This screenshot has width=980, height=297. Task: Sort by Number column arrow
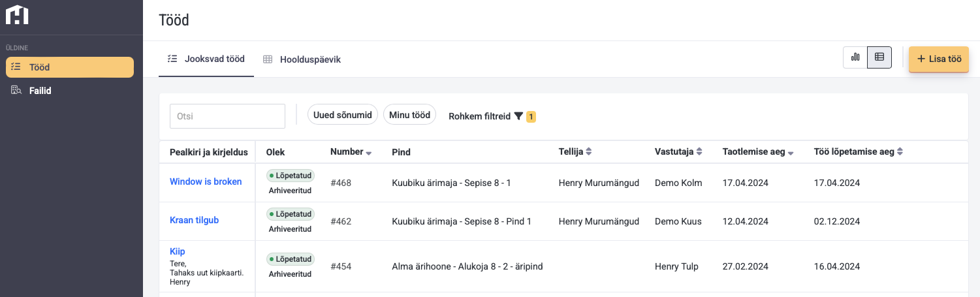click(x=368, y=153)
